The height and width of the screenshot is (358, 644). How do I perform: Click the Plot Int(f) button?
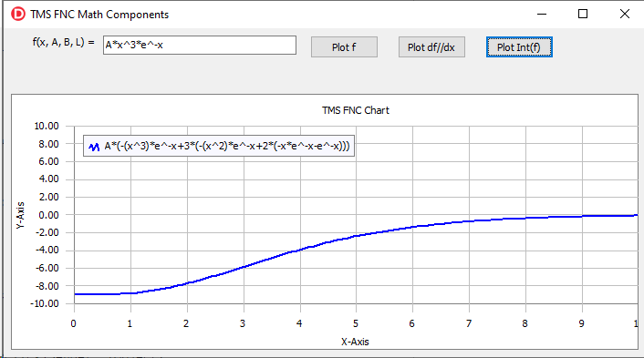coord(519,47)
